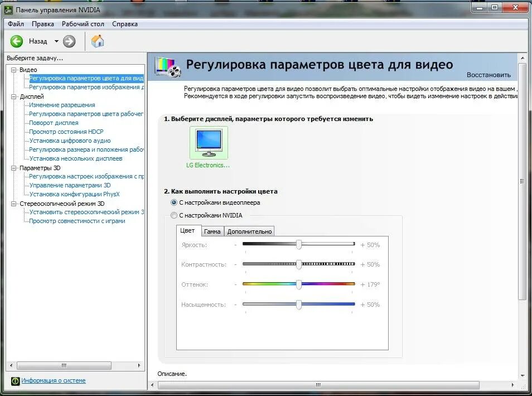Open 'Установка цифрового аудио' tree item
The width and height of the screenshot is (532, 396).
tap(70, 141)
